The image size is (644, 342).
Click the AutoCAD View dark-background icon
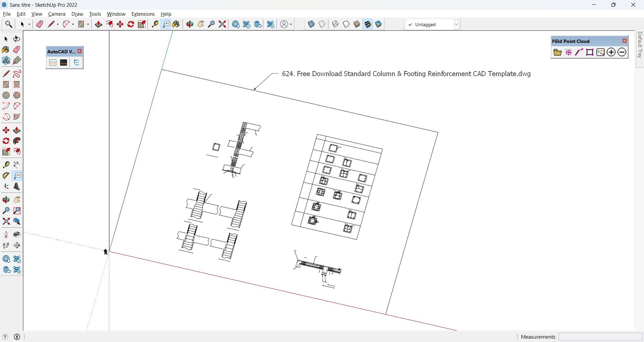pos(63,63)
